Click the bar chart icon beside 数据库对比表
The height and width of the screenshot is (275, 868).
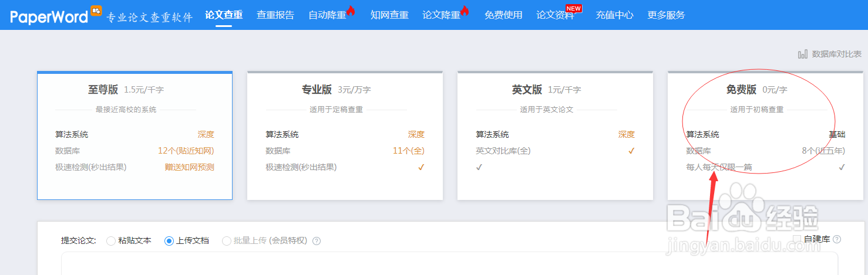point(803,54)
